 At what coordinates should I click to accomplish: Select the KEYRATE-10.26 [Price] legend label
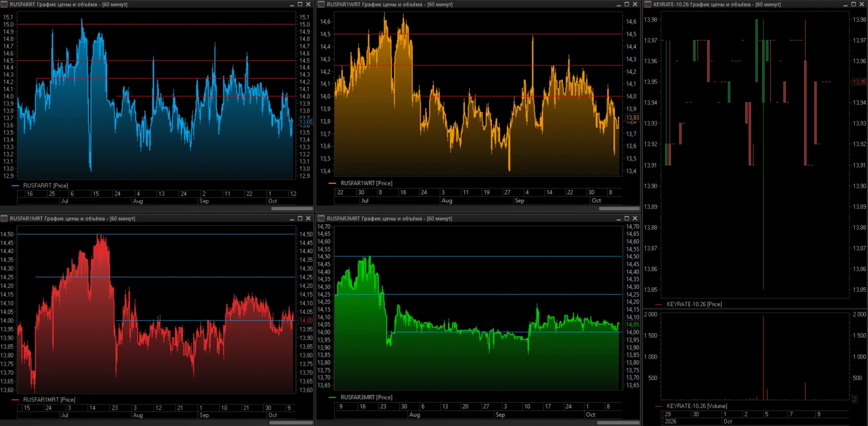[694, 304]
